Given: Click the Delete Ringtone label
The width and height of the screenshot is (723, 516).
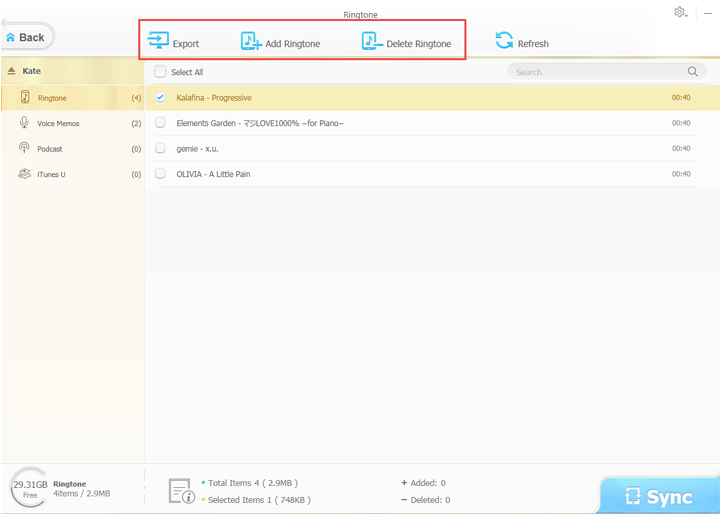Looking at the screenshot, I should (419, 44).
